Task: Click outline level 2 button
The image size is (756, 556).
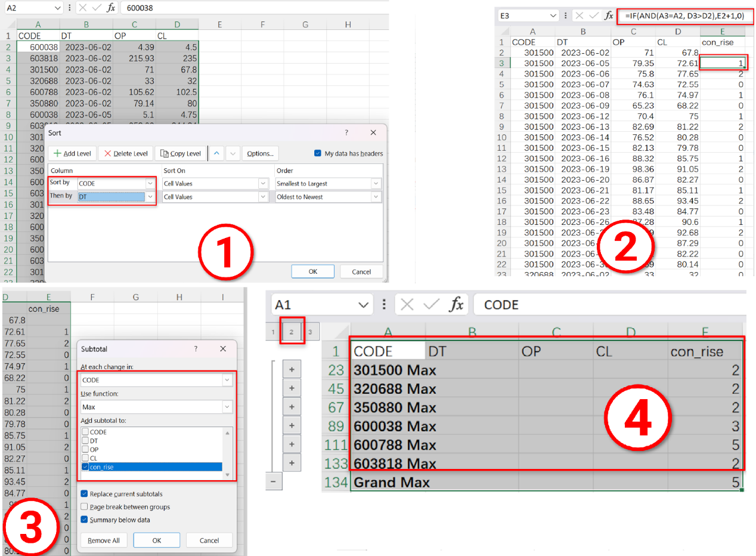Action: (292, 332)
